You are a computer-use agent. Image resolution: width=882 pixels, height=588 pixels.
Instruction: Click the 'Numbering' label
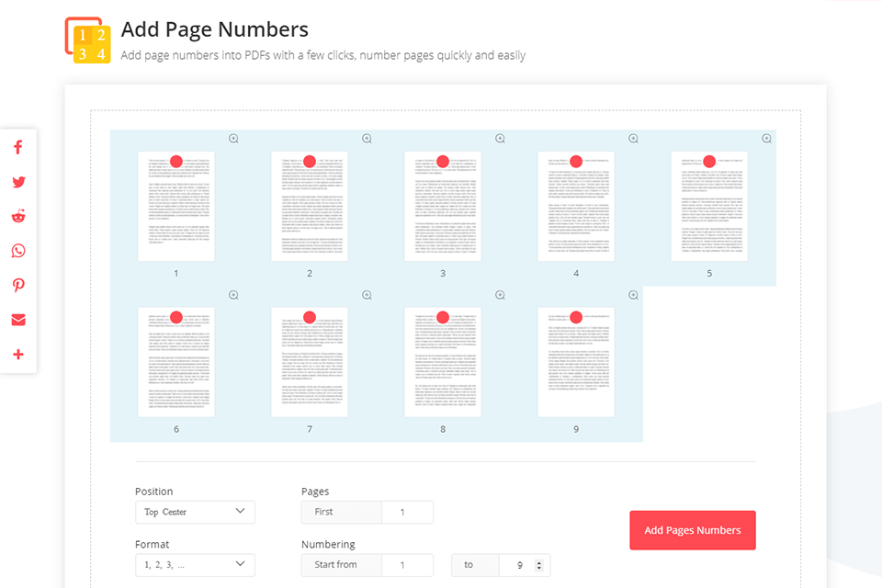[x=329, y=544]
